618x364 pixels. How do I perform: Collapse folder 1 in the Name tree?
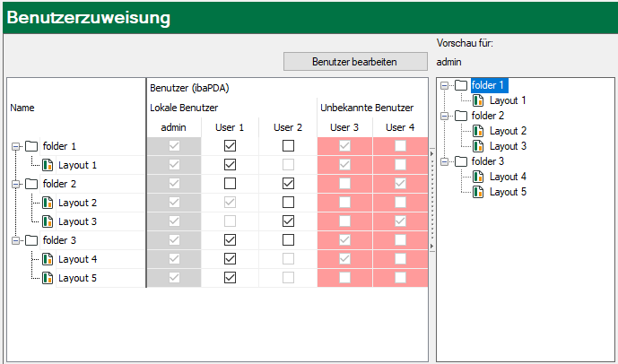click(x=15, y=146)
